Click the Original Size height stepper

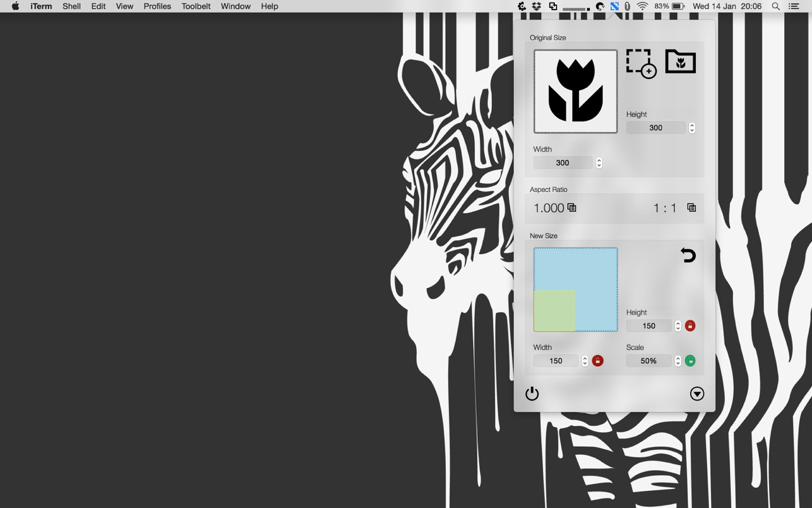coord(692,128)
